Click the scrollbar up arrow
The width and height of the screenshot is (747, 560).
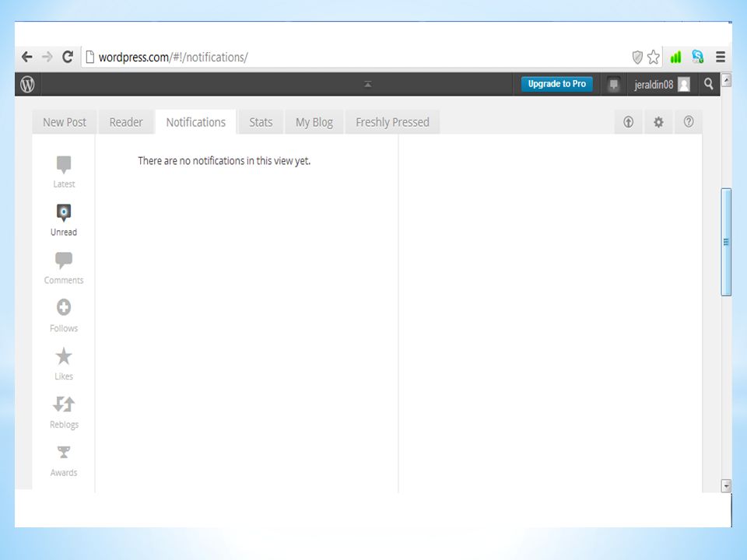(x=726, y=80)
